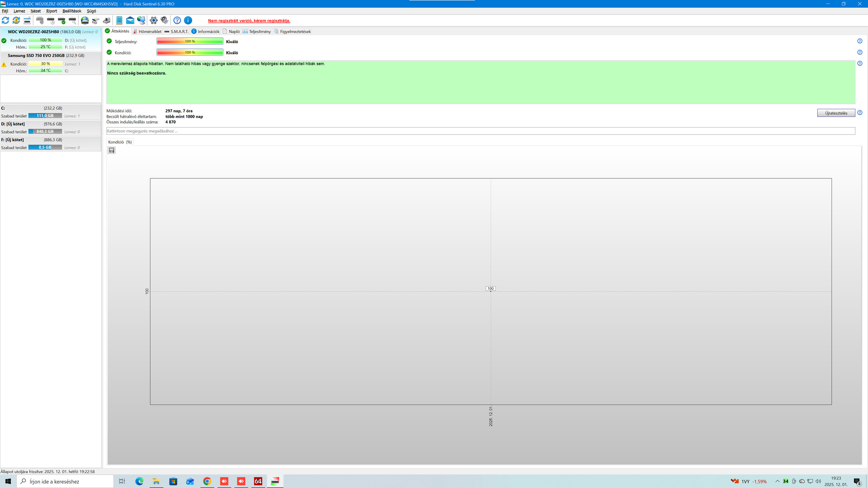
Task: Click the unregistered version registration link
Action: click(249, 21)
